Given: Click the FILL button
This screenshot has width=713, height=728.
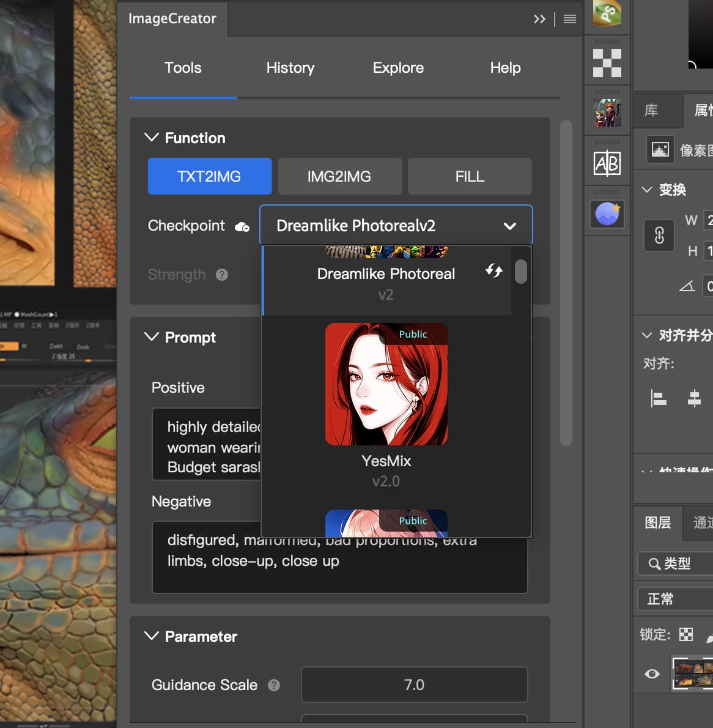Looking at the screenshot, I should click(470, 176).
